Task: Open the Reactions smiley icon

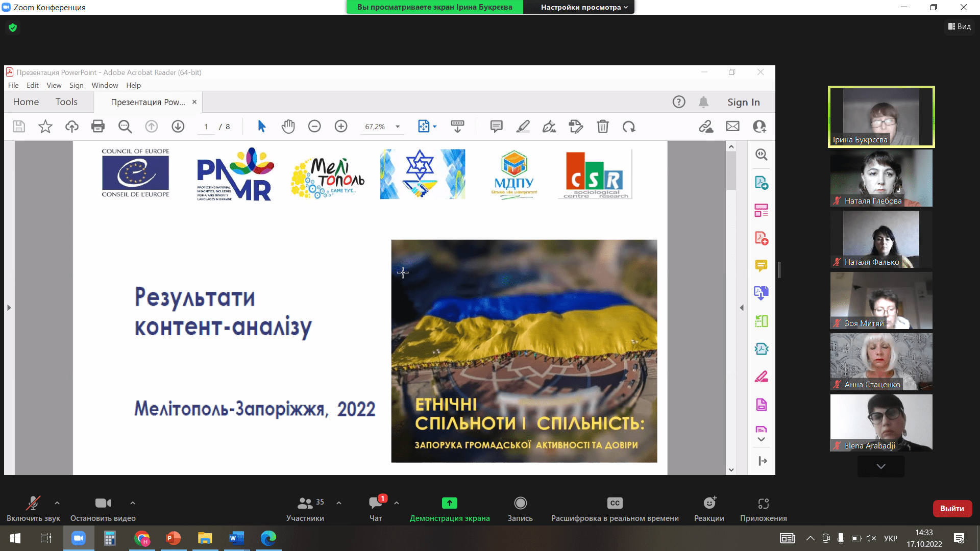Action: [x=709, y=504]
